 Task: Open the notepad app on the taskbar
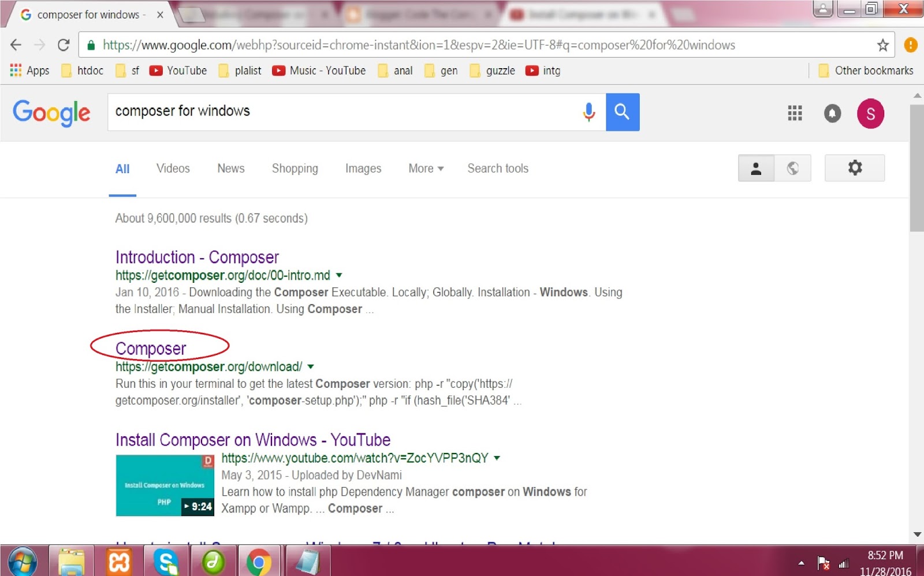tap(308, 561)
